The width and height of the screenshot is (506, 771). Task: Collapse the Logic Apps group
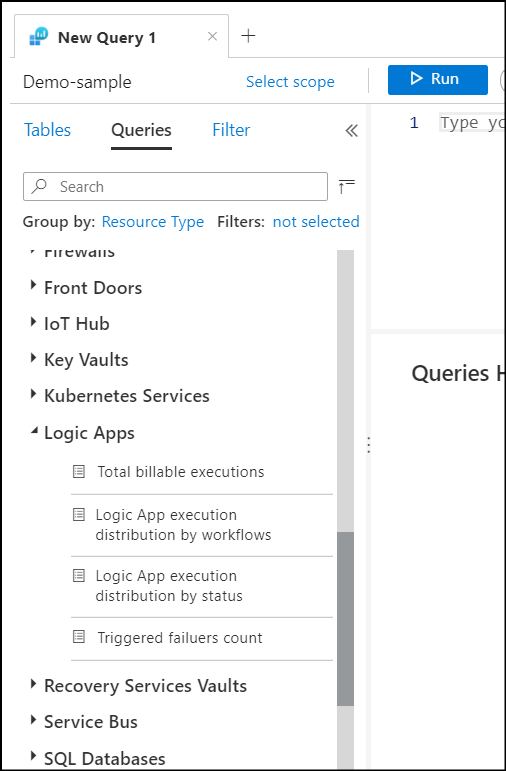click(x=33, y=431)
